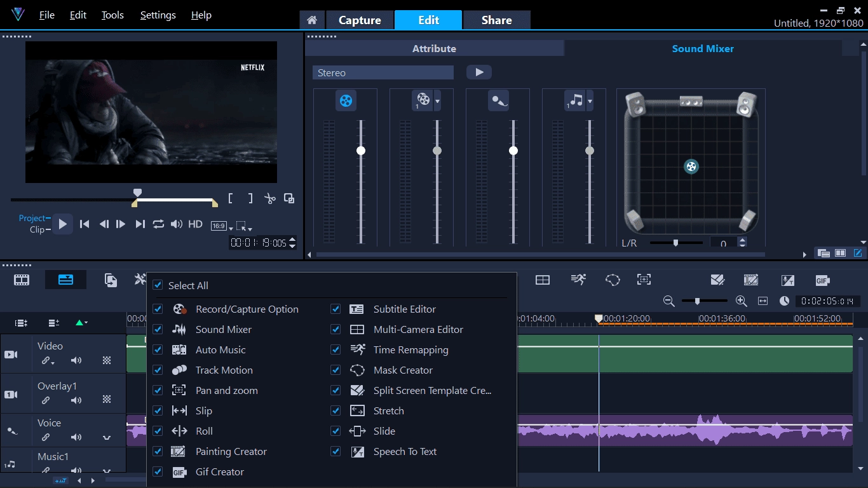Open the Multi-Camera Editor toolbar icon

[543, 280]
